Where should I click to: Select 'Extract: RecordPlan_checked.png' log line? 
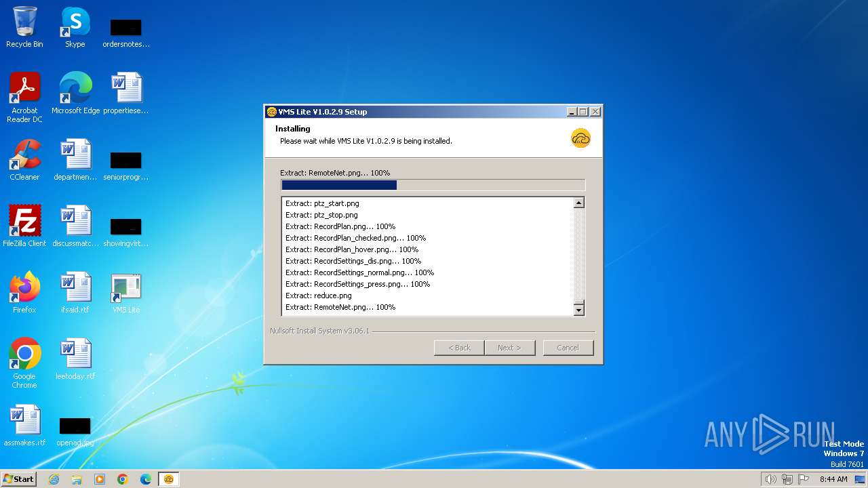355,238
